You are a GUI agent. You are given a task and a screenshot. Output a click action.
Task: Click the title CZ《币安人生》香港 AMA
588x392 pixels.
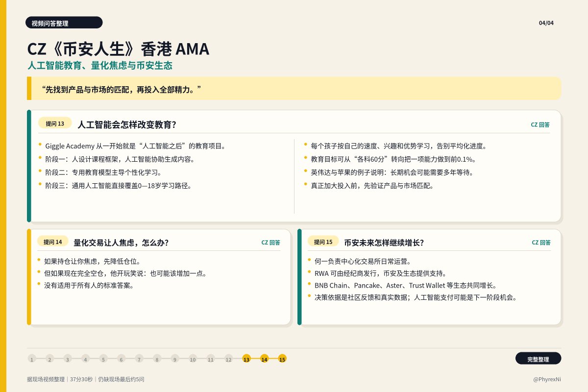118,49
